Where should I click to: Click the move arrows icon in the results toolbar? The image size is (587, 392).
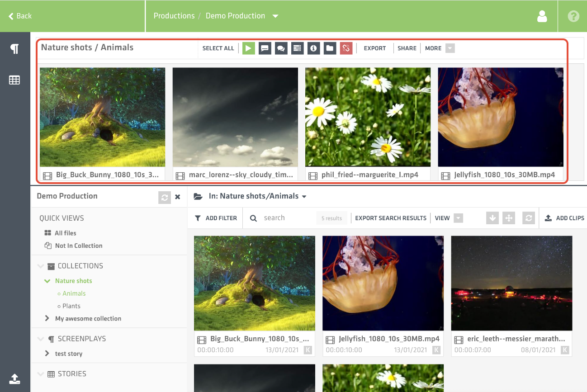tap(509, 218)
